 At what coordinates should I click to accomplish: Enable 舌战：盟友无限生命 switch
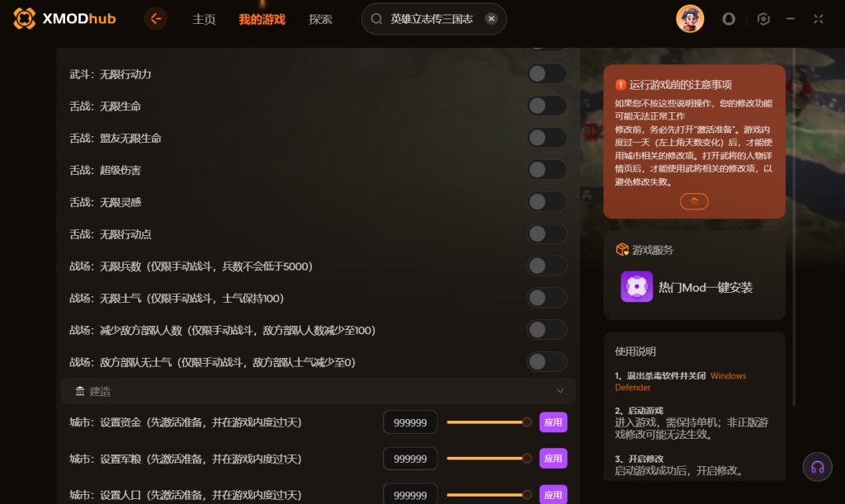point(546,138)
